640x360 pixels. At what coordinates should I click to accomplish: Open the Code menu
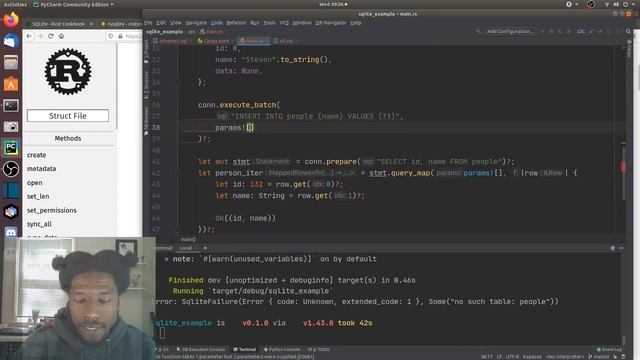217,23
